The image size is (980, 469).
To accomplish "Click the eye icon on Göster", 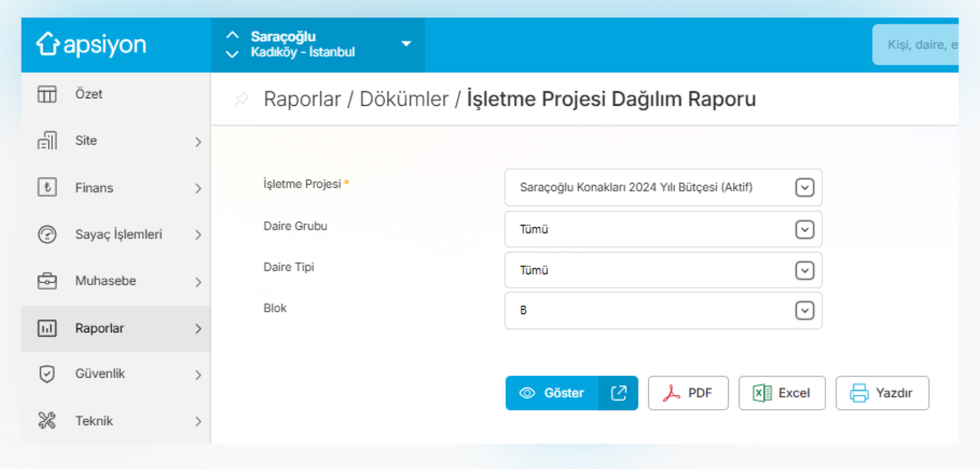I will (x=527, y=393).
